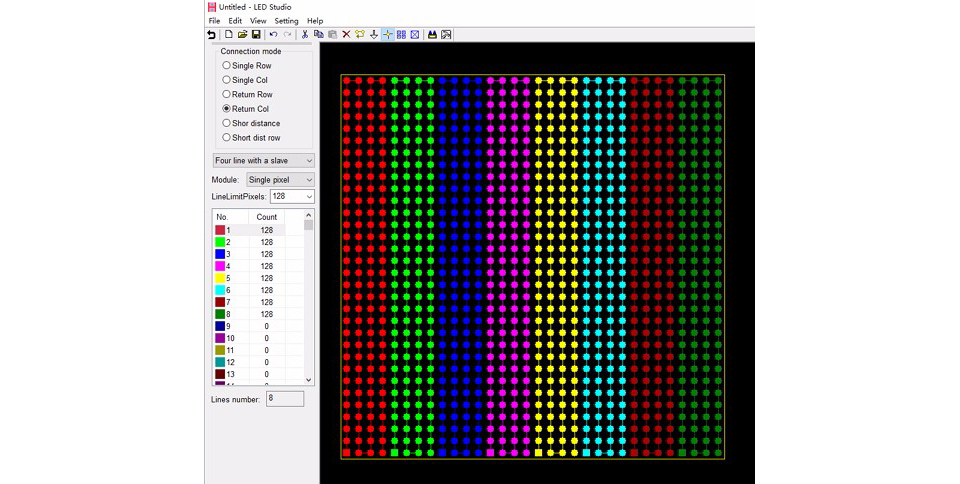960x484 pixels.
Task: Click the 128 count for line 8
Action: [266, 314]
